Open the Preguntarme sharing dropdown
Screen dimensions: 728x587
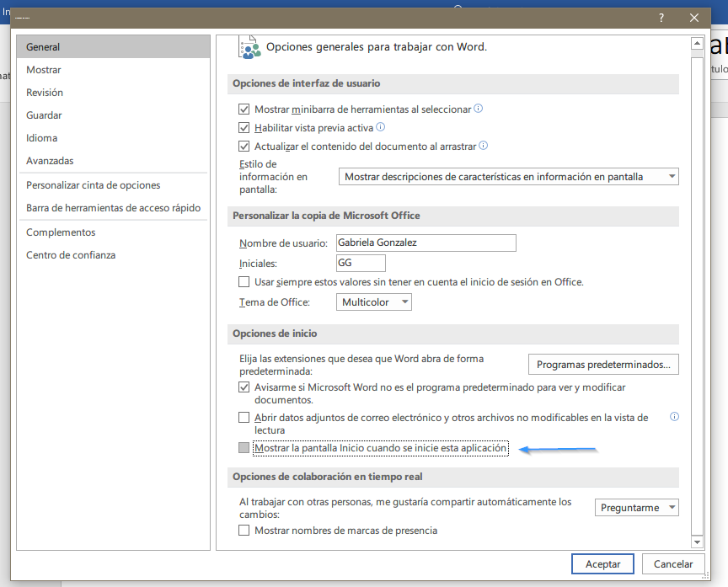click(x=636, y=508)
